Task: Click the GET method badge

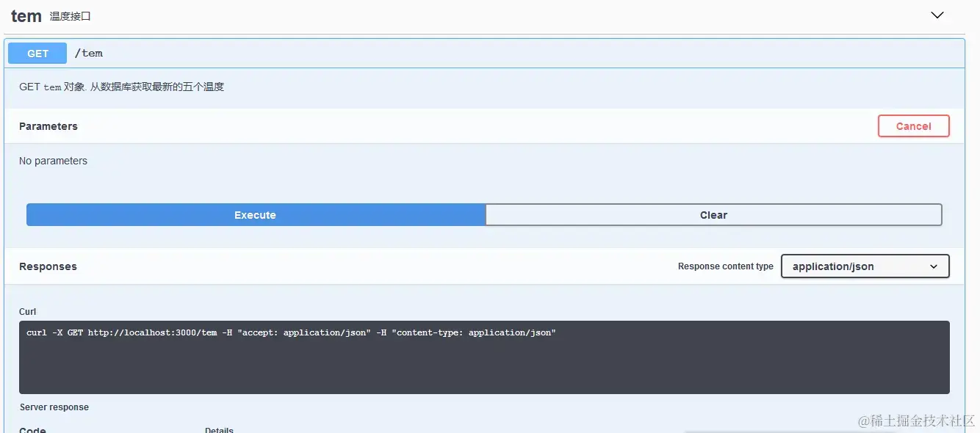Action: tap(37, 54)
